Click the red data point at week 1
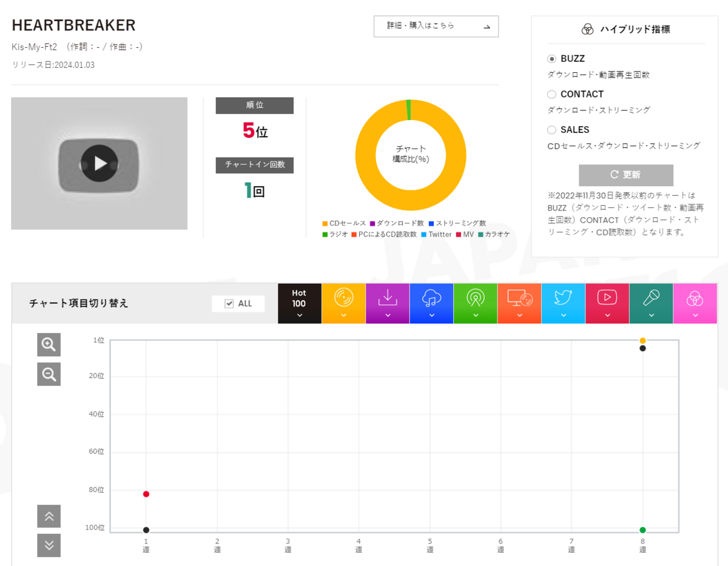 [x=146, y=494]
